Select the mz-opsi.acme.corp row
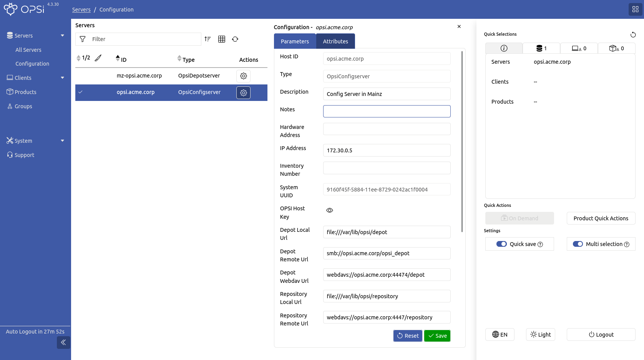This screenshot has width=644, height=360. point(171,76)
